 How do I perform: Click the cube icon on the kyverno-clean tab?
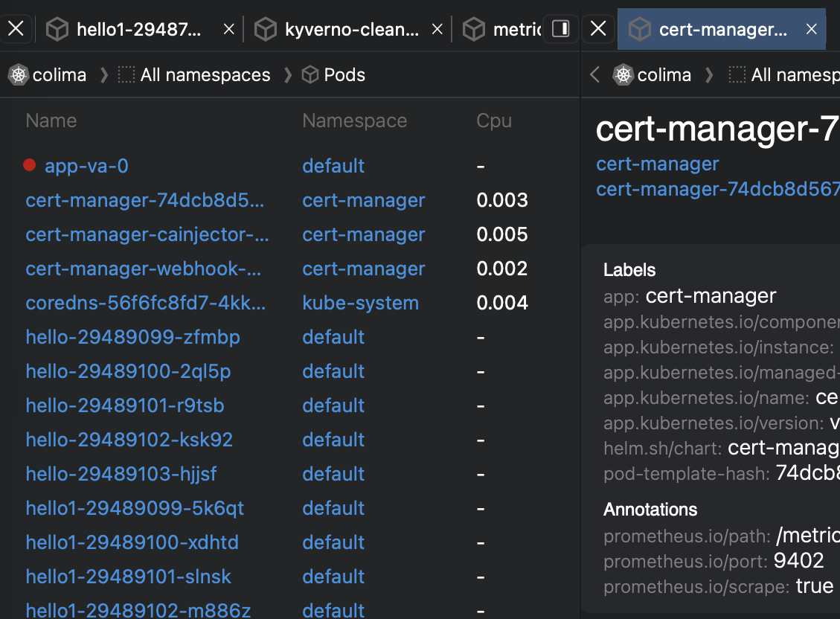(266, 30)
